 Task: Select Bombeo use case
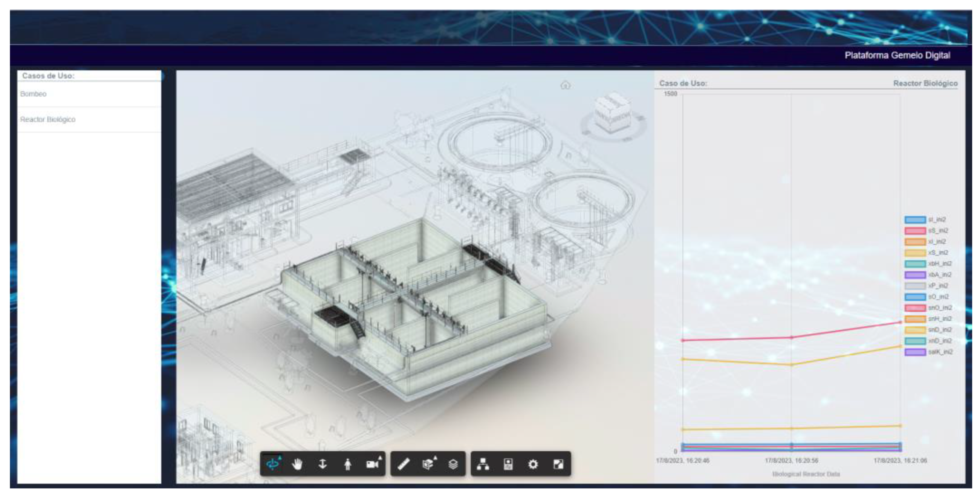[34, 94]
